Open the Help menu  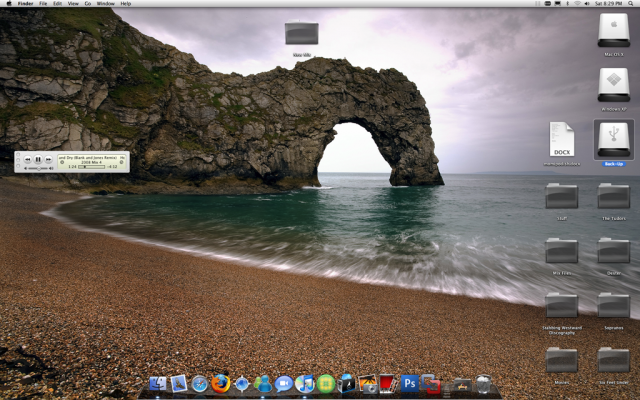tap(126, 3)
